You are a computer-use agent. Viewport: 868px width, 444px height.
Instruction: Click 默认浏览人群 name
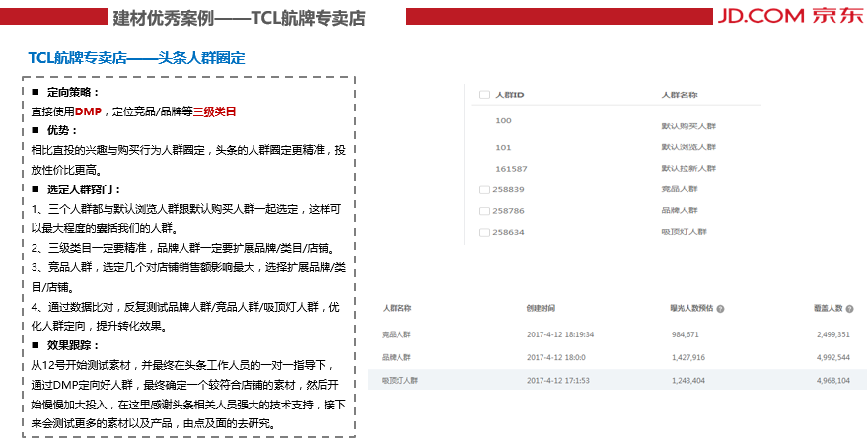[x=688, y=147]
